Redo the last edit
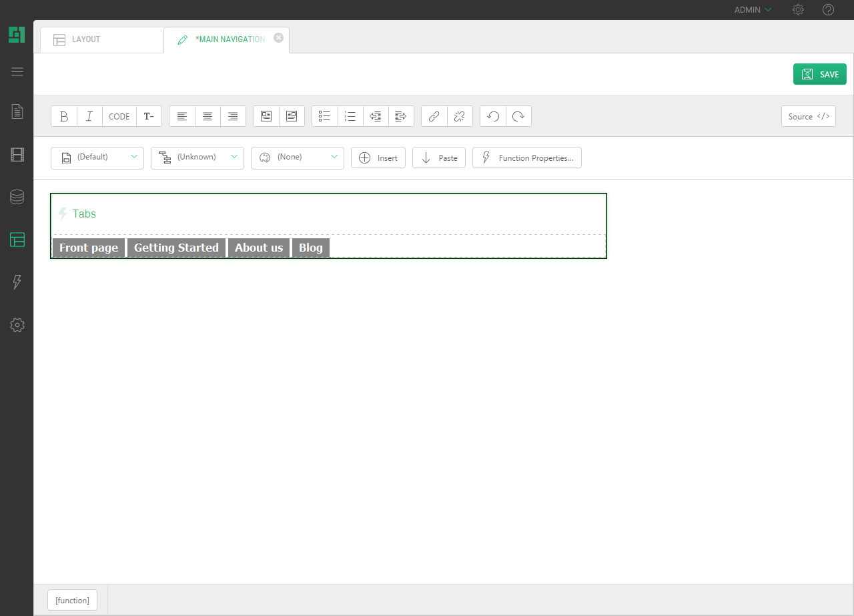 (x=518, y=116)
